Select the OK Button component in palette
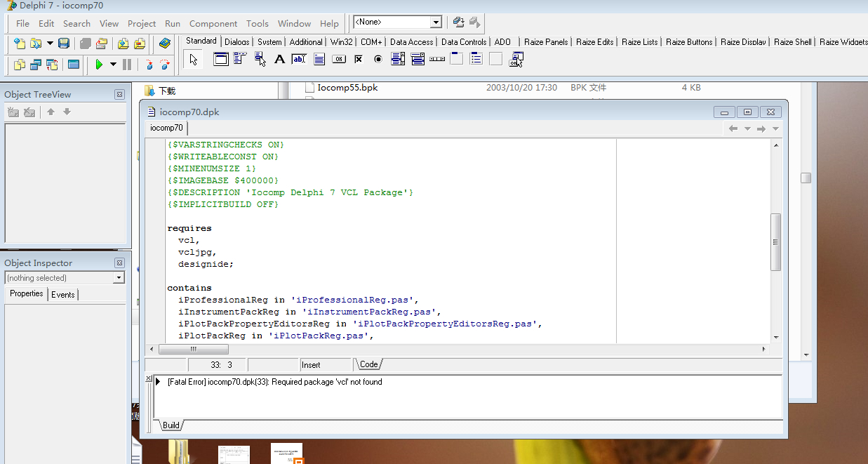868x464 pixels. tap(339, 60)
